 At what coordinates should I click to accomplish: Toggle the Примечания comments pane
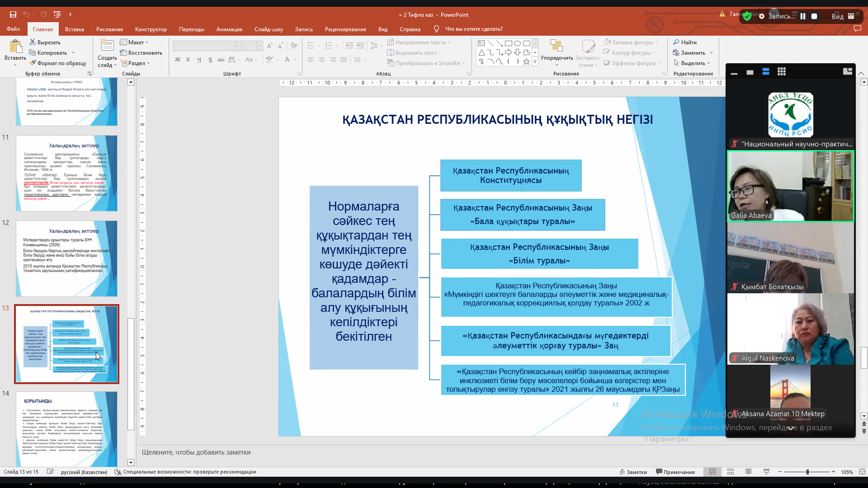(x=675, y=472)
